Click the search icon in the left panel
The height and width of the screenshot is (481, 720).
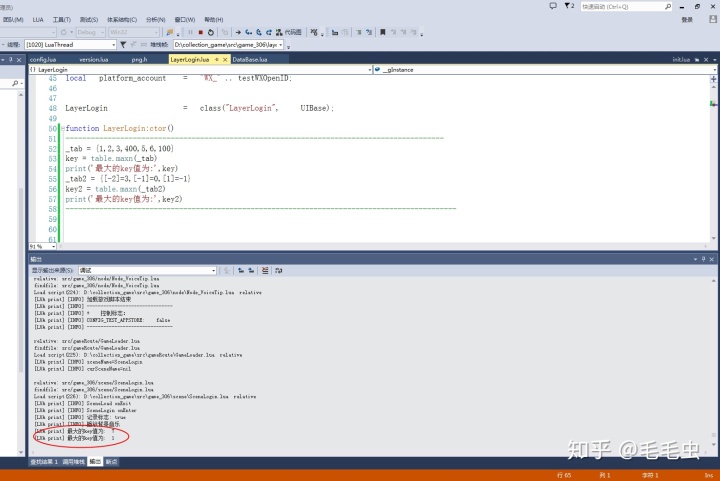(15, 83)
